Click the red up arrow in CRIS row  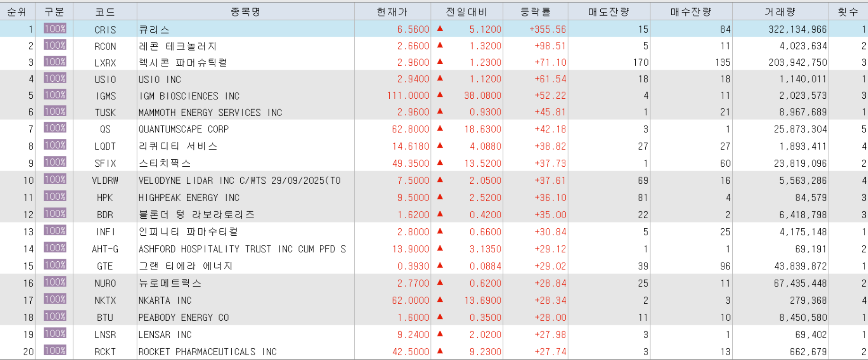(x=440, y=28)
